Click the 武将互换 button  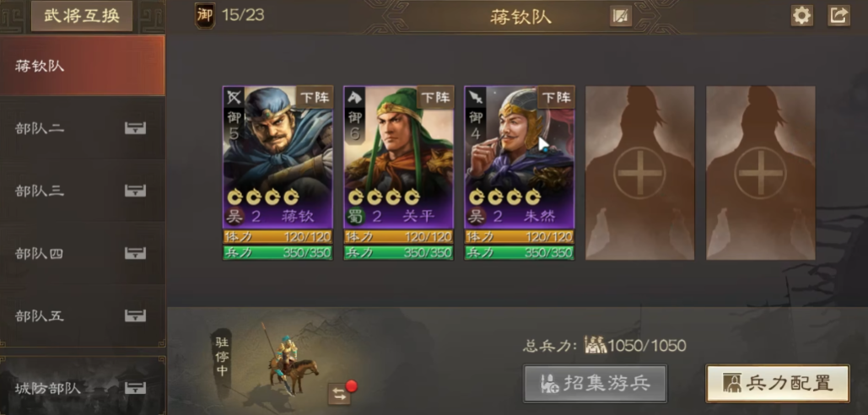point(82,15)
